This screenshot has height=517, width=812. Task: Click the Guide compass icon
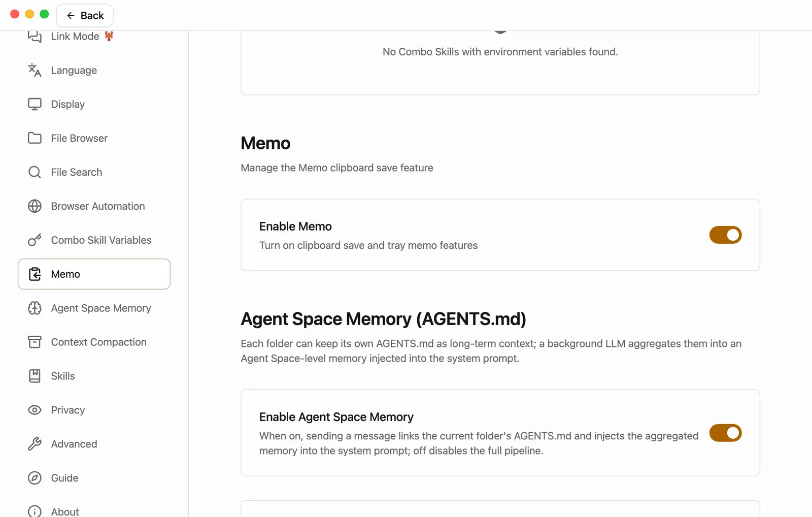coord(35,478)
